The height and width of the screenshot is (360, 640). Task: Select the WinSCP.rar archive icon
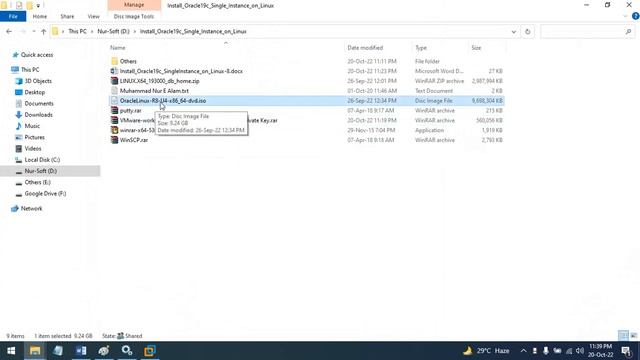point(114,140)
